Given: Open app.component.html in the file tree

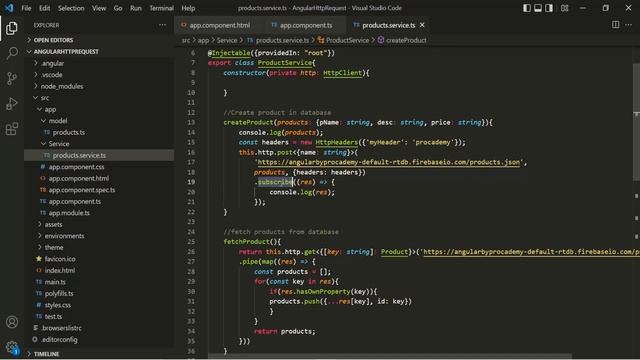Looking at the screenshot, I should point(99,178).
